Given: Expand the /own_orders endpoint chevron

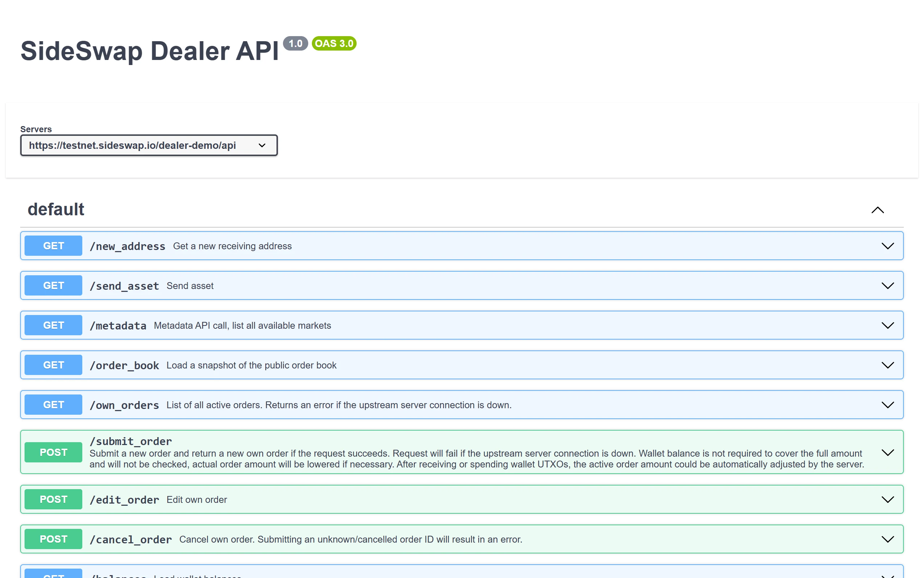Looking at the screenshot, I should click(888, 405).
